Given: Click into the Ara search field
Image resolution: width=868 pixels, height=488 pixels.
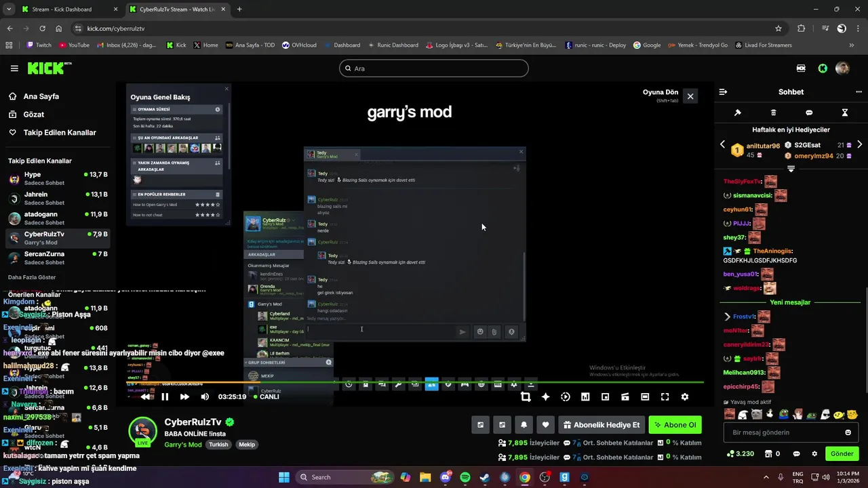Looking at the screenshot, I should pos(434,68).
